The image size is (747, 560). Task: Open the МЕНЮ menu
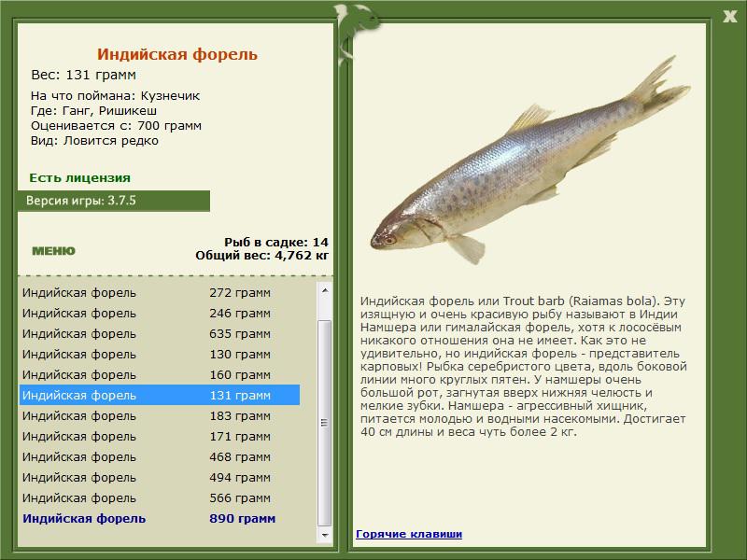click(53, 251)
